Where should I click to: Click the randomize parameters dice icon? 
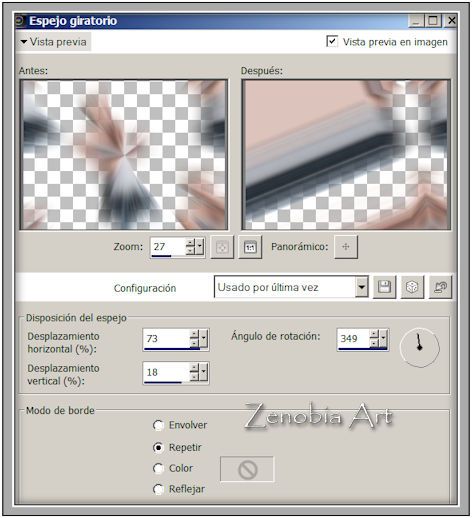(412, 287)
